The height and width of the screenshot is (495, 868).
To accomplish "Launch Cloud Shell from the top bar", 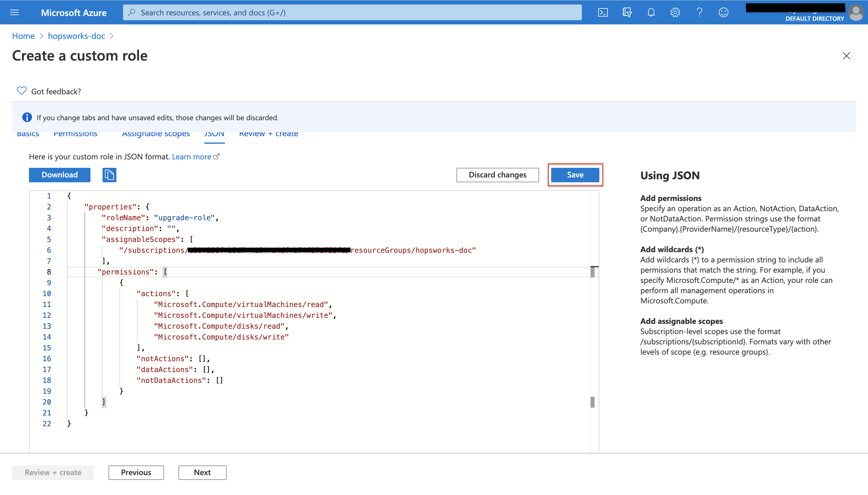I will click(x=603, y=13).
